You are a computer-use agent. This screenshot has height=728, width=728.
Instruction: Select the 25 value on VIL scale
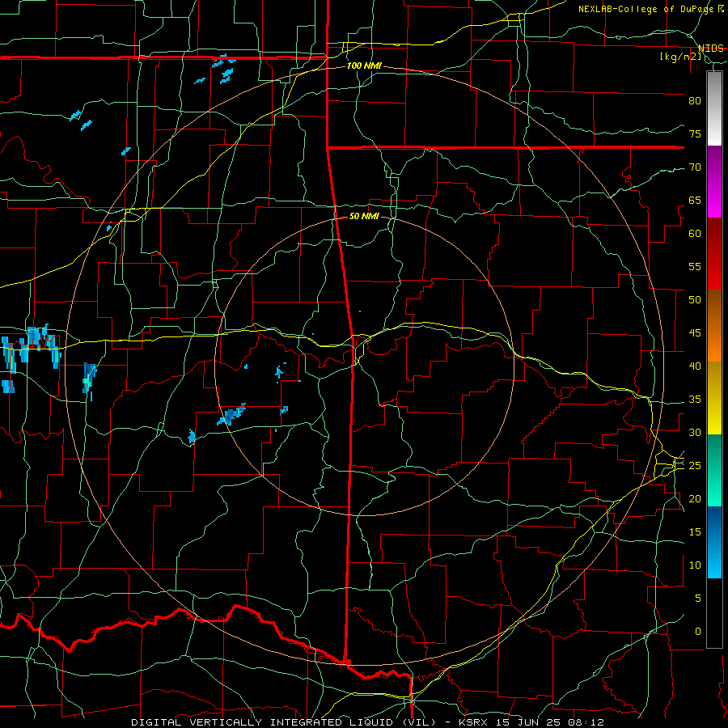[695, 466]
